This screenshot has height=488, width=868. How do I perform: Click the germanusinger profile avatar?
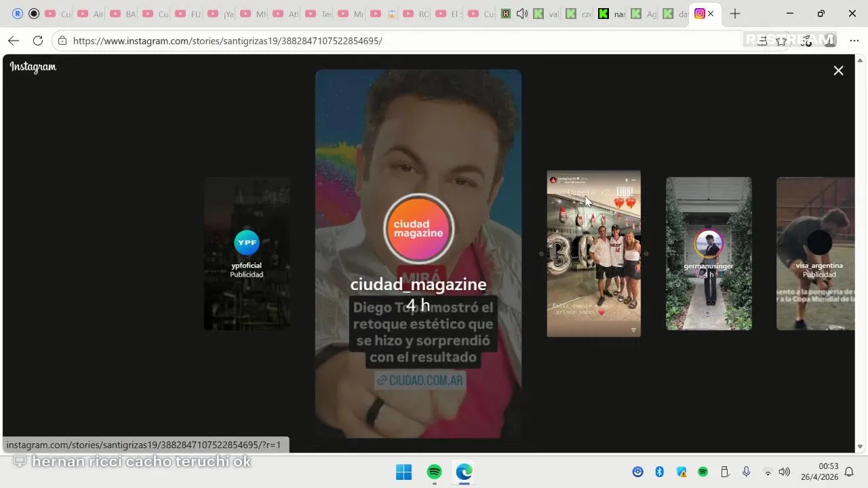pyautogui.click(x=709, y=243)
